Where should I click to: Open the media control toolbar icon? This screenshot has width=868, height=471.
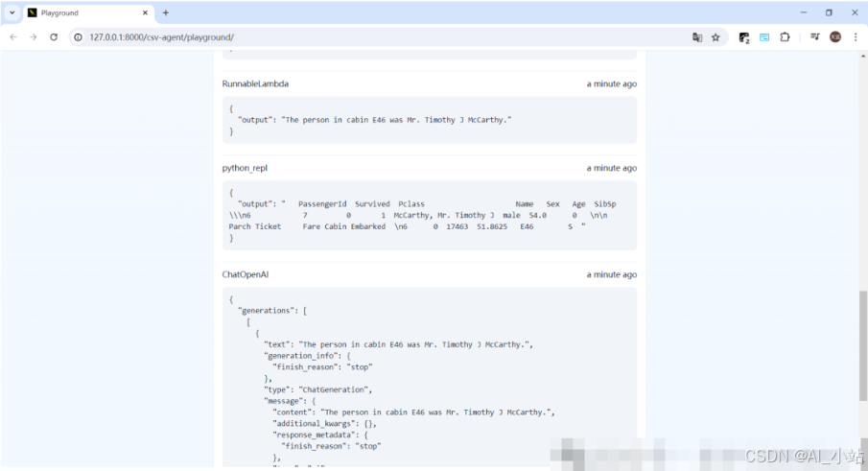814,37
